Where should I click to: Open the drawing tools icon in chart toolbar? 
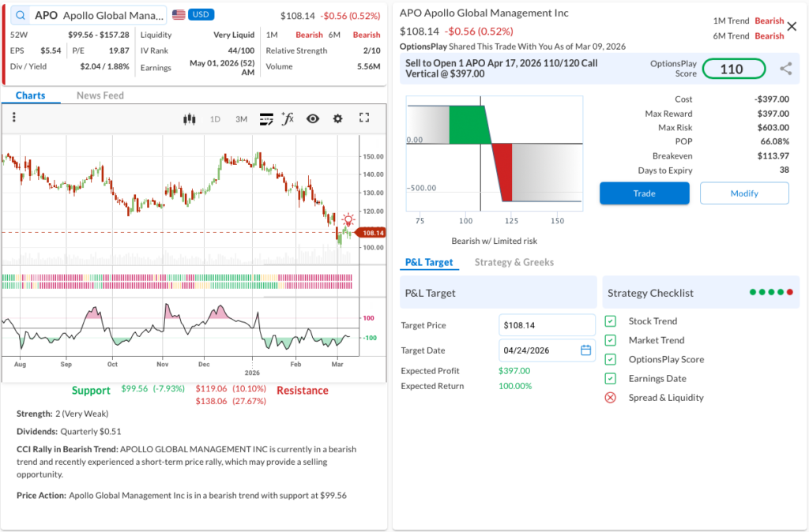point(266,119)
